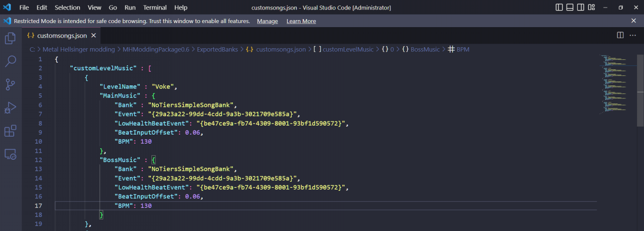Open the Terminal menu

(x=155, y=8)
